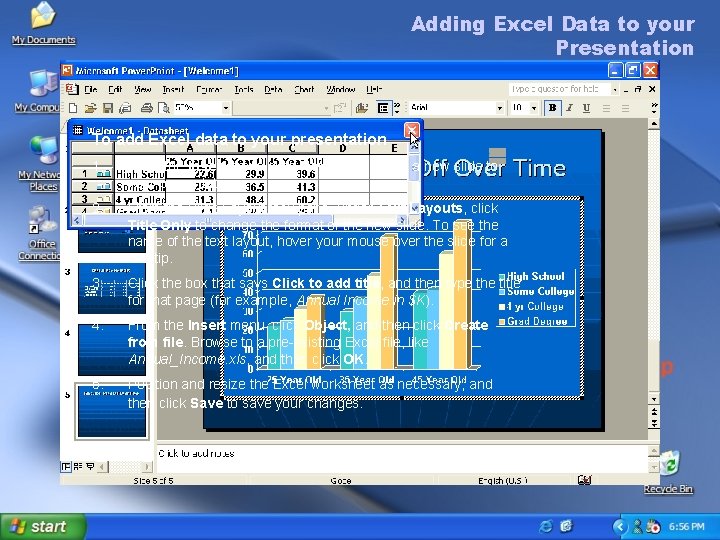The image size is (720, 540).
Task: Click the 4 yr College legend entry
Action: tap(531, 306)
